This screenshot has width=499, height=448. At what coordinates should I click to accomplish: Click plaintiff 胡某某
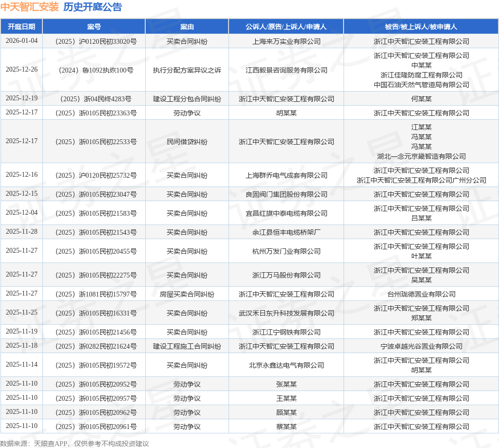tap(287, 113)
